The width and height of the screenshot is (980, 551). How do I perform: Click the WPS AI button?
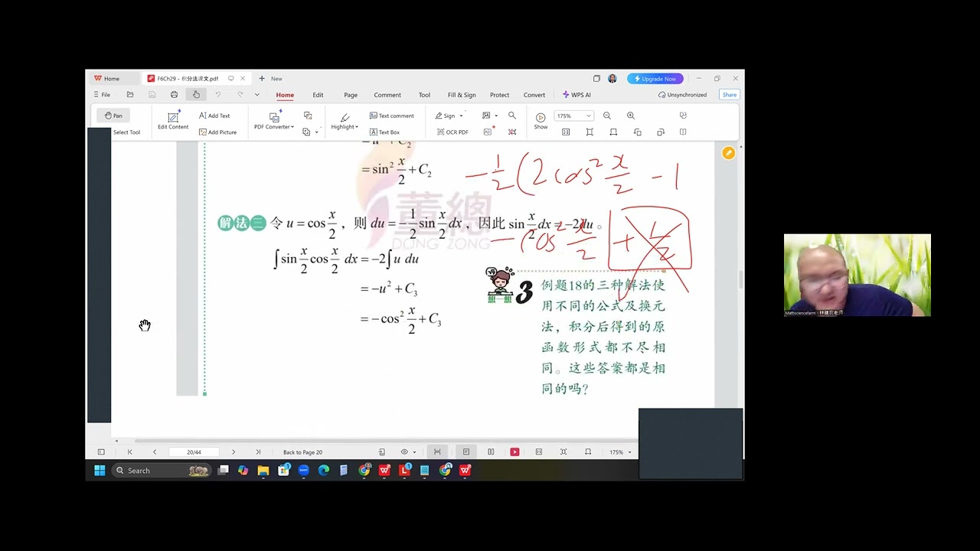coord(577,95)
